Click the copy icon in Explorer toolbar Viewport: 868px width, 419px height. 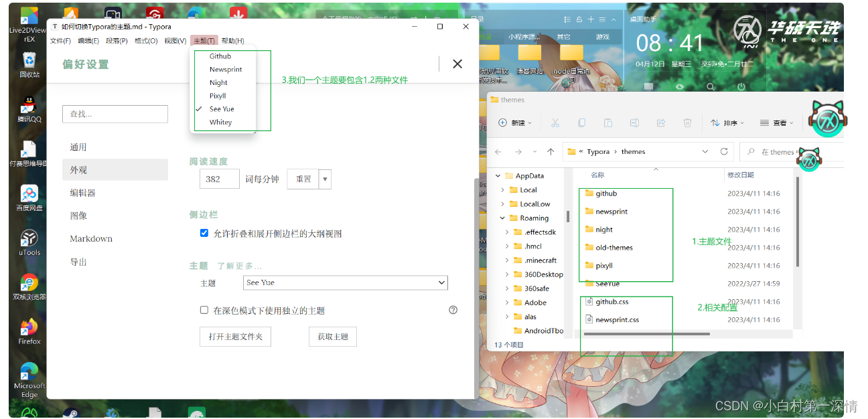[581, 123]
